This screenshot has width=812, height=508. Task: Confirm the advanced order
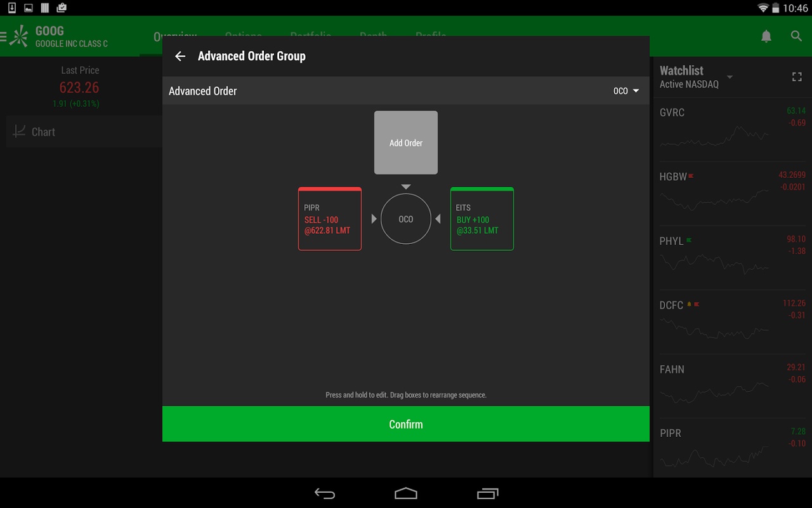406,424
